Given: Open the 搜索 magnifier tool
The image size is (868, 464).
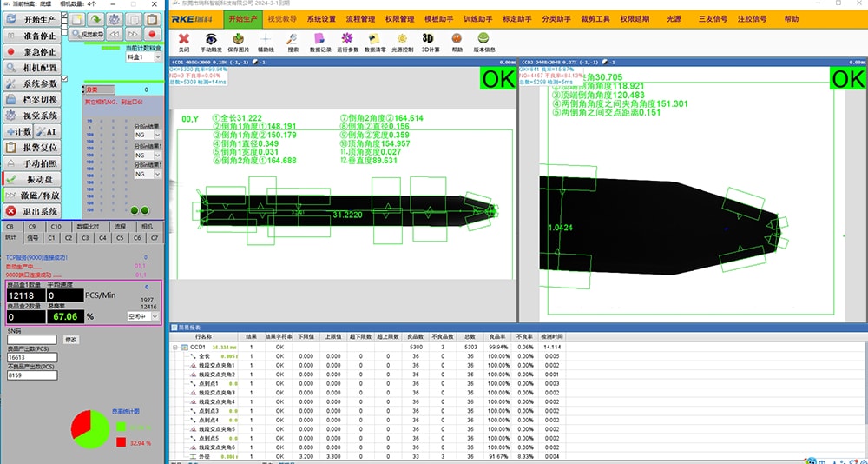Looking at the screenshot, I should coord(293,41).
